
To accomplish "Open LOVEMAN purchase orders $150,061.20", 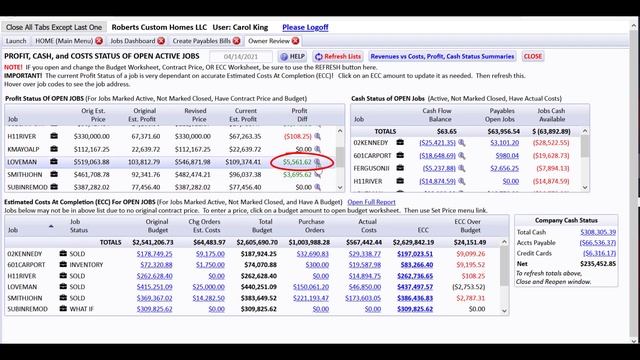I will coord(311,287).
